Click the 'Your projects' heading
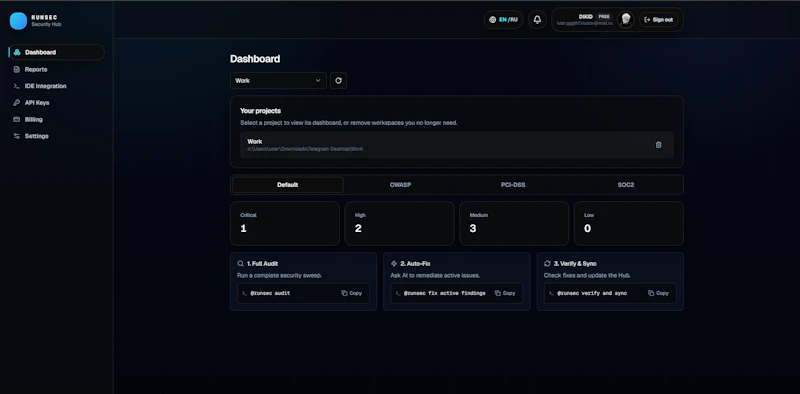 [x=261, y=111]
